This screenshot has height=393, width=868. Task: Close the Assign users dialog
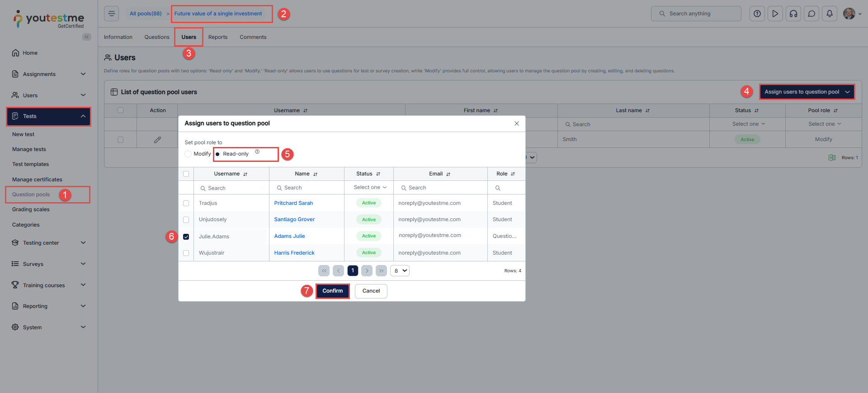pyautogui.click(x=517, y=123)
